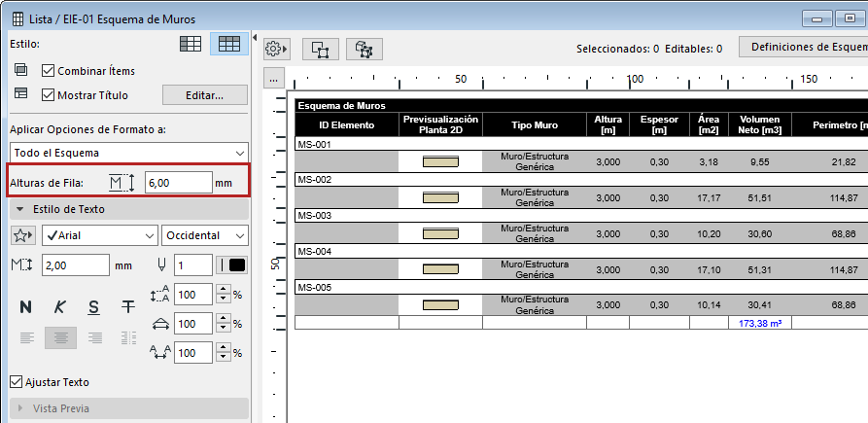The image size is (868, 423).
Task: Collapse the left panel with the arrow
Action: point(255,38)
